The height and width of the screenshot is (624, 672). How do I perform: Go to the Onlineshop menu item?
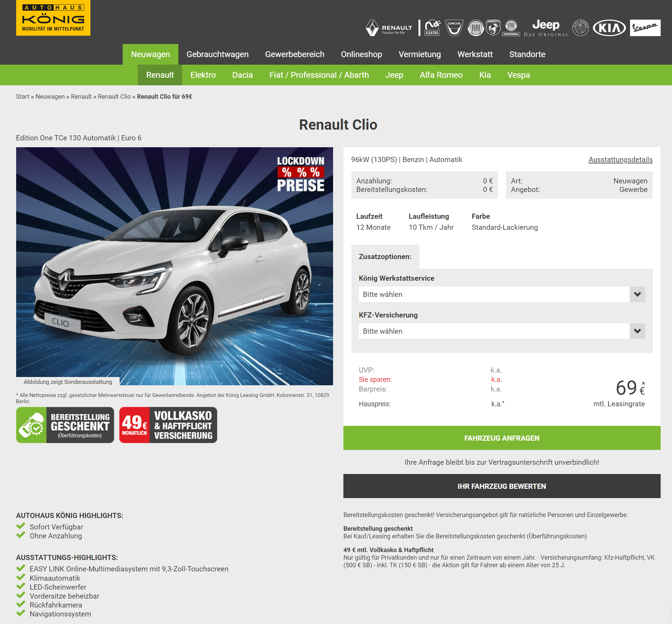[362, 54]
